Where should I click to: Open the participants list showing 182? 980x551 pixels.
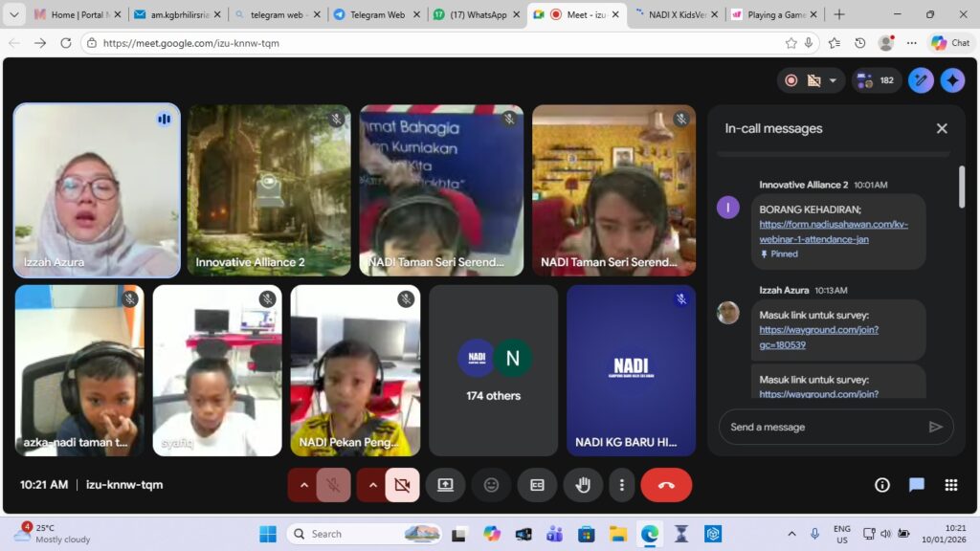pyautogui.click(x=877, y=80)
